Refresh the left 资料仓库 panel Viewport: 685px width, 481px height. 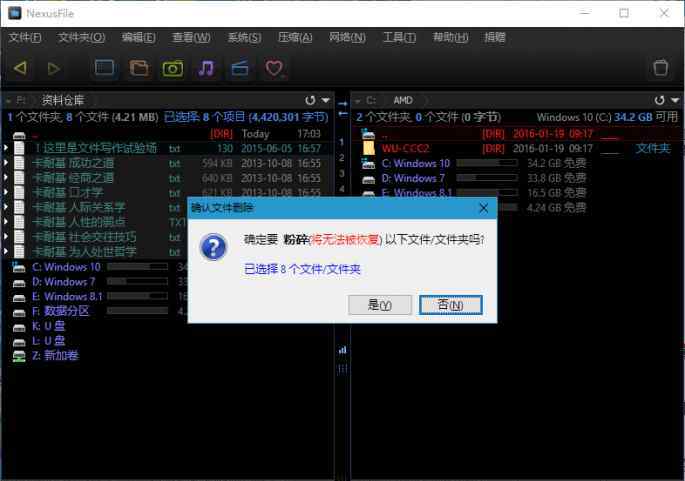click(310, 100)
